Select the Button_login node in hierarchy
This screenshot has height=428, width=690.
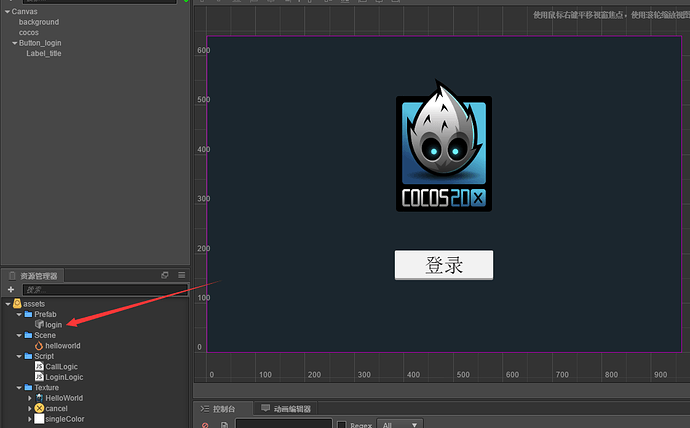40,43
